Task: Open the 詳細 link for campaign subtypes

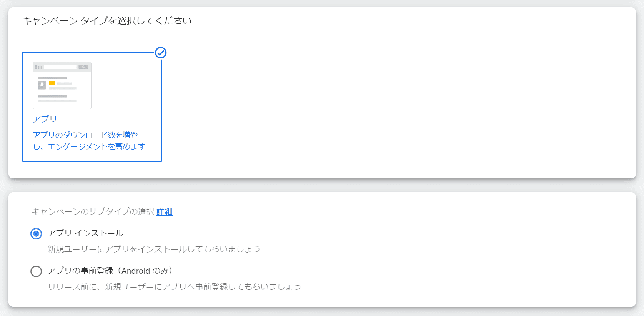Action: [x=165, y=211]
